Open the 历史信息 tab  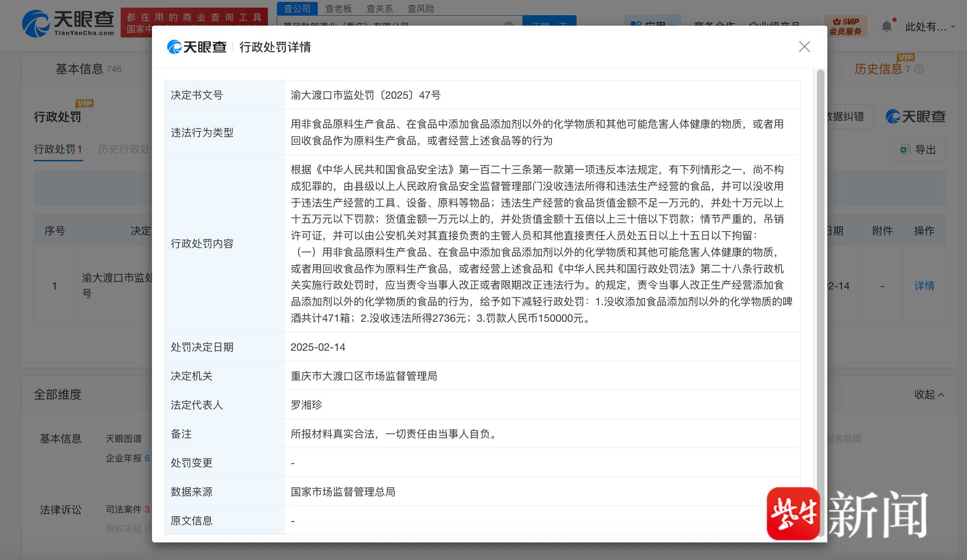878,69
